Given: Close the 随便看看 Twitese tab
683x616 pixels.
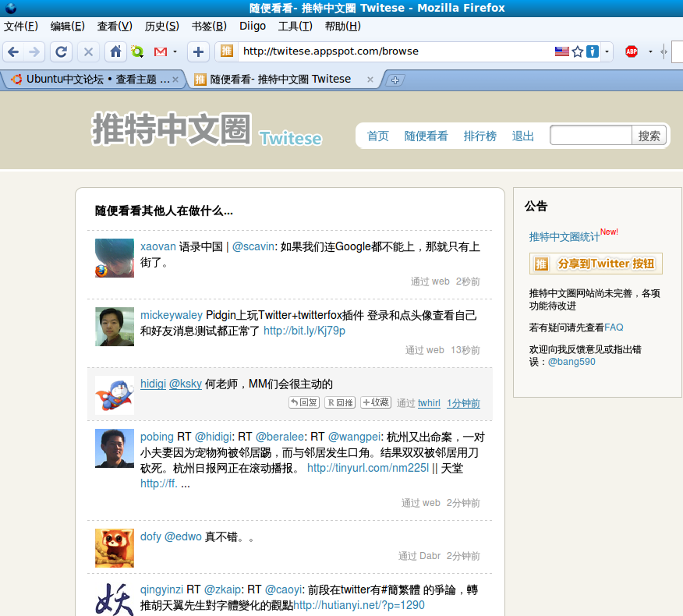Looking at the screenshot, I should pyautogui.click(x=370, y=80).
